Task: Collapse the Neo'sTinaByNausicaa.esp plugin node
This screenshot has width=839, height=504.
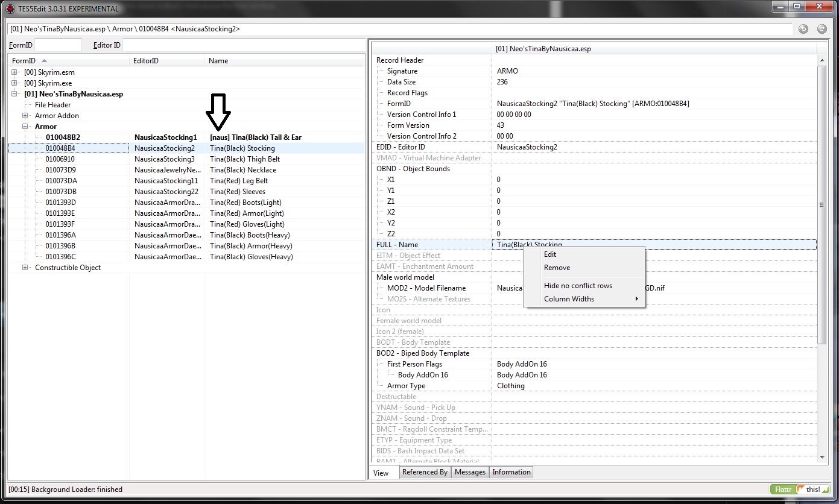Action: click(14, 93)
